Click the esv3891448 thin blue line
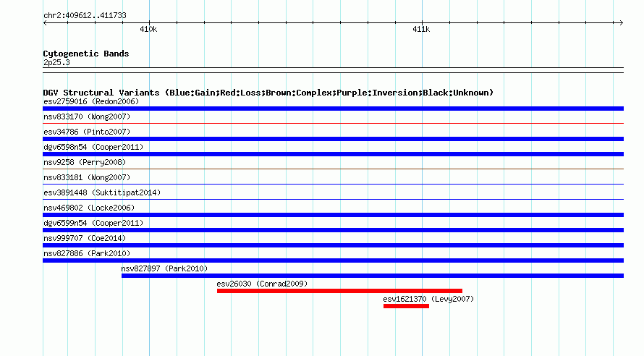644x356 pixels. point(333,199)
